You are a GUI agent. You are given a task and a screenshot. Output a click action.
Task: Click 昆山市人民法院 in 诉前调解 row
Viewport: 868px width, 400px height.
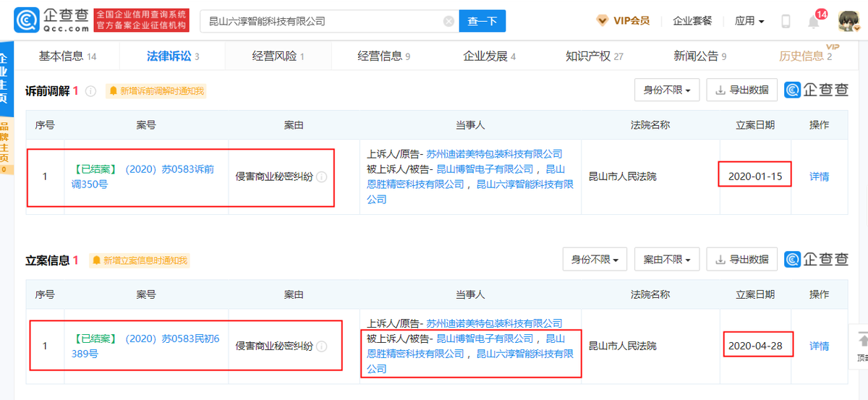(623, 176)
